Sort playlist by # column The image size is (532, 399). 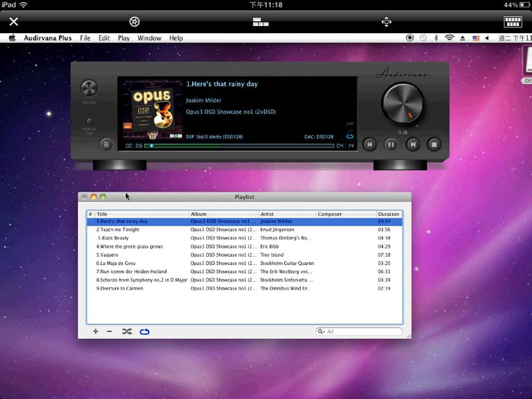pyautogui.click(x=90, y=214)
